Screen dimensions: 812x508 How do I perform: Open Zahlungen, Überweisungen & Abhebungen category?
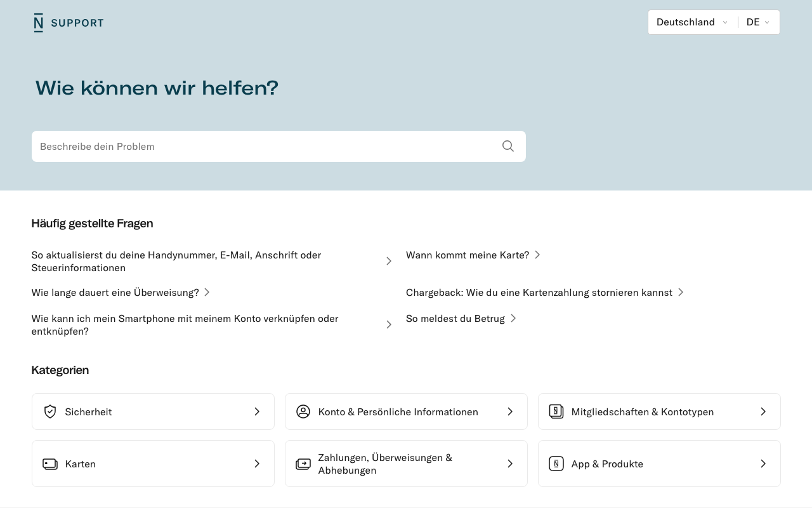(x=406, y=464)
